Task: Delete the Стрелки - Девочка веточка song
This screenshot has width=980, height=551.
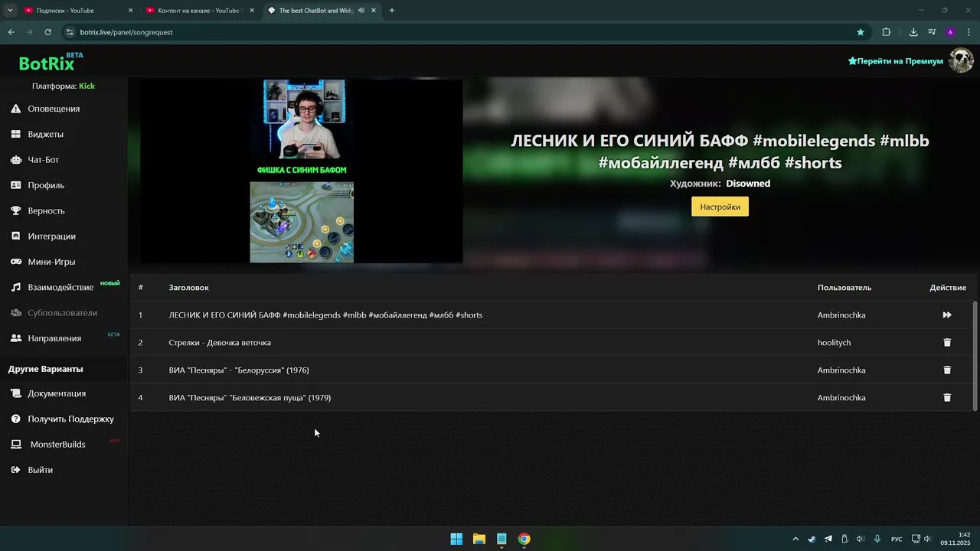Action: click(947, 343)
